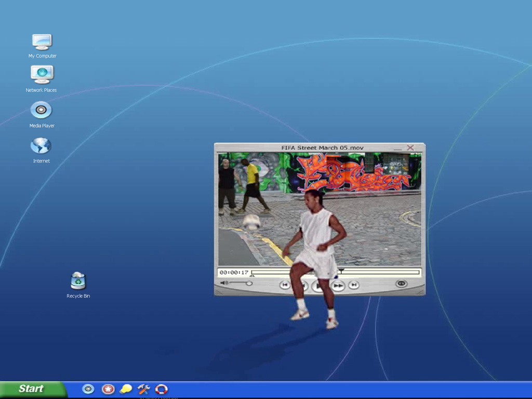
Task: Click the red star icon on the taskbar
Action: tap(108, 389)
